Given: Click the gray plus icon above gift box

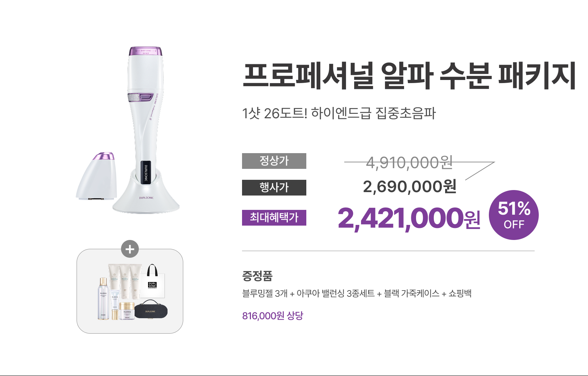Looking at the screenshot, I should (130, 249).
